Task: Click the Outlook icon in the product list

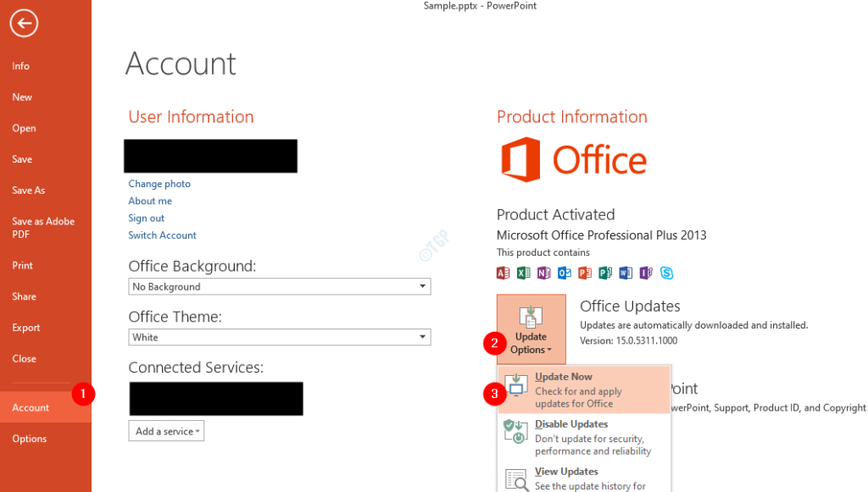Action: [x=564, y=272]
